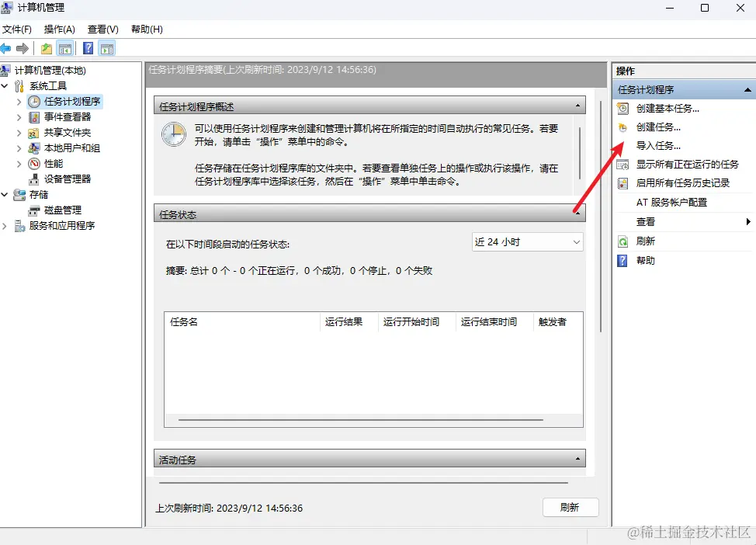Select 设备管理器 in the tree
Image resolution: width=756 pixels, height=545 pixels.
pos(68,179)
